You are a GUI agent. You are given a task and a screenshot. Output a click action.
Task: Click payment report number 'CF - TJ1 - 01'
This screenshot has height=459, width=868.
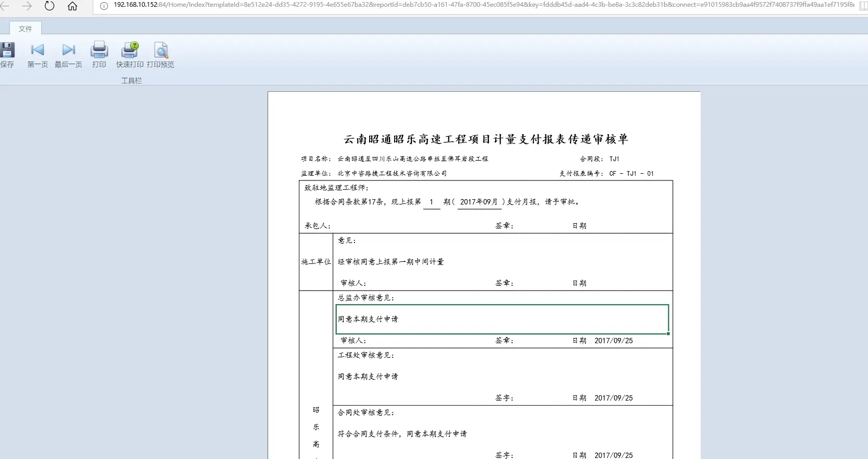click(x=631, y=174)
